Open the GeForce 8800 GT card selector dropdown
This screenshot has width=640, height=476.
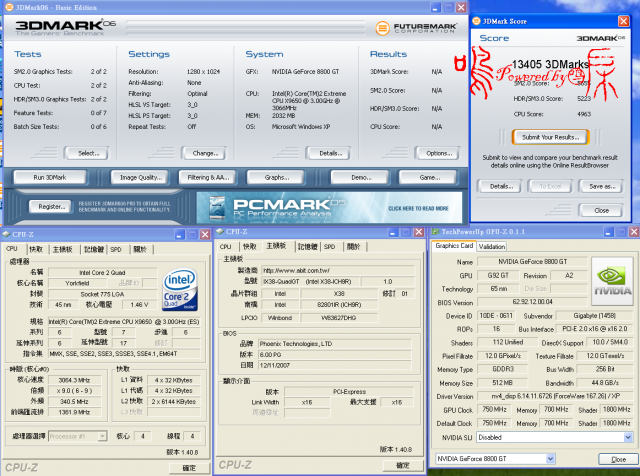pyautogui.click(x=550, y=458)
